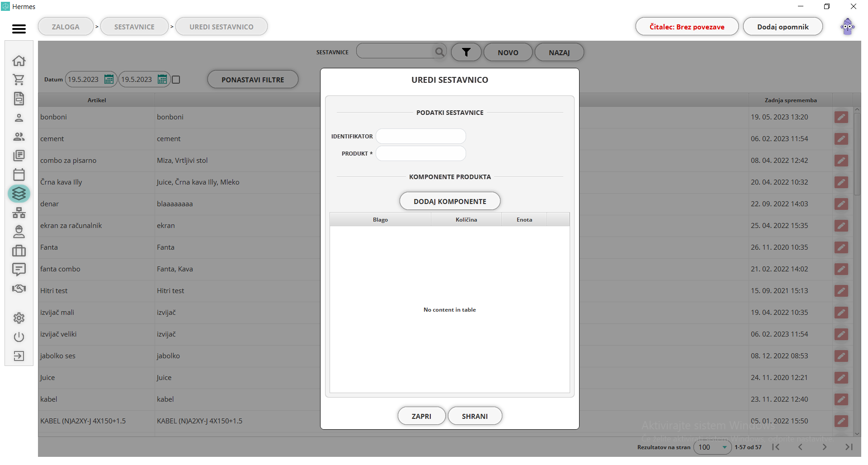
Task: Click the power icon in the sidebar
Action: 19,337
